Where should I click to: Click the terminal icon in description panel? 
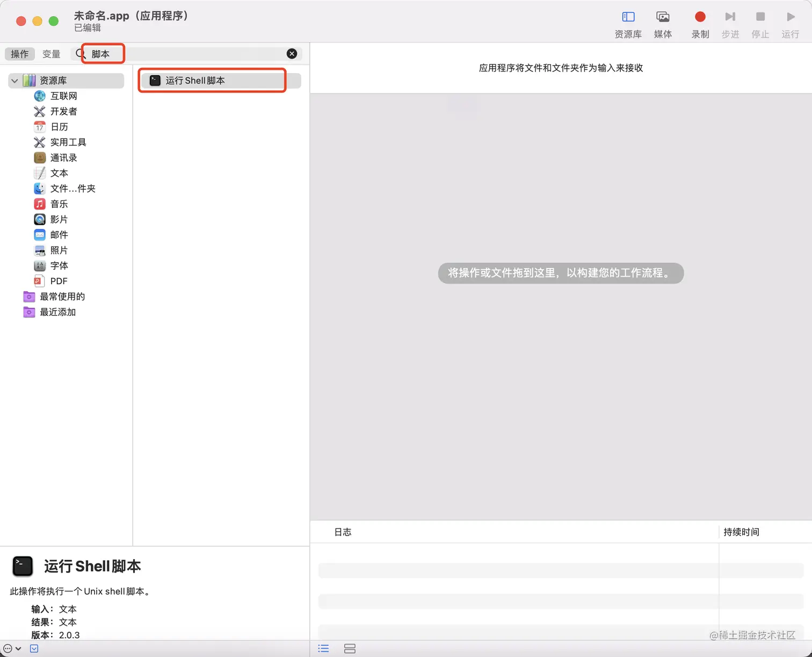point(23,566)
